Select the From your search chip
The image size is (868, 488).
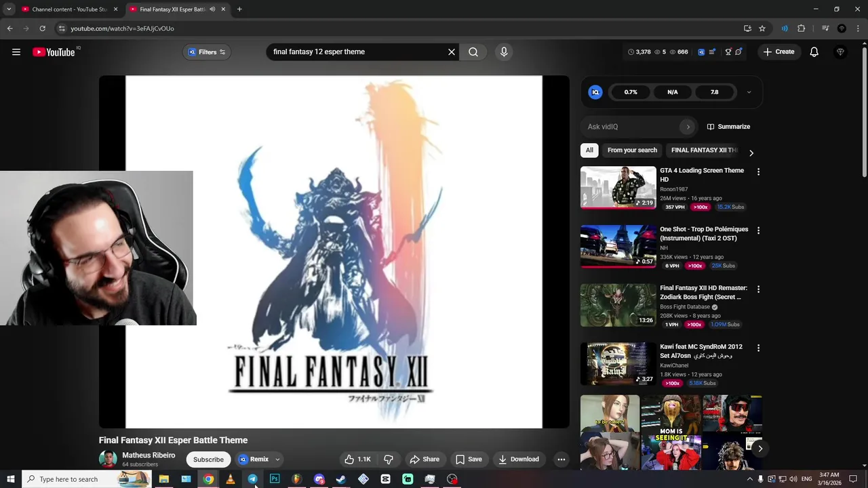pos(632,150)
